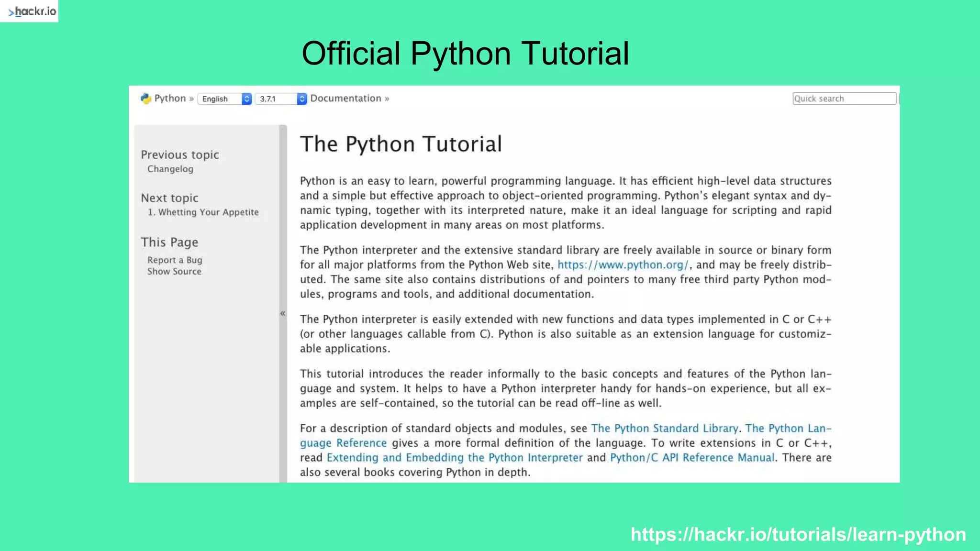The width and height of the screenshot is (980, 551).
Task: Open Python/C API Reference Manual link
Action: click(692, 457)
